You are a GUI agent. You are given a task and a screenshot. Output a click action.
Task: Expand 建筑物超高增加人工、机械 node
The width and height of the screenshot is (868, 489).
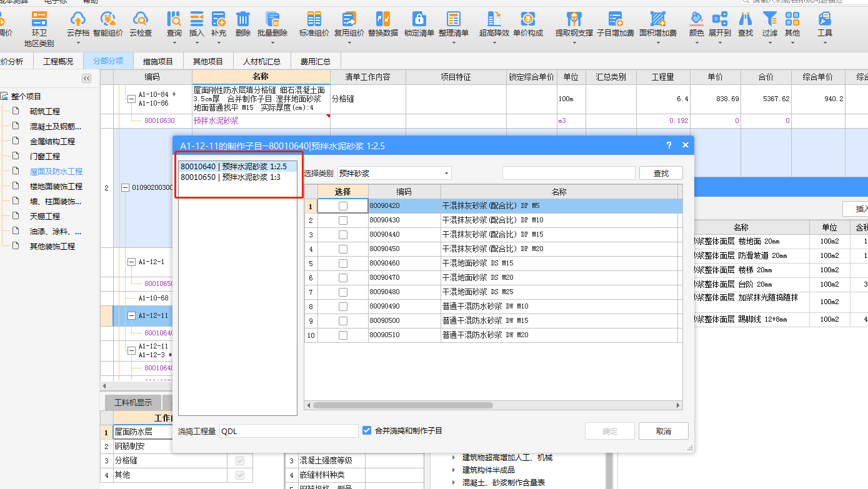click(454, 458)
